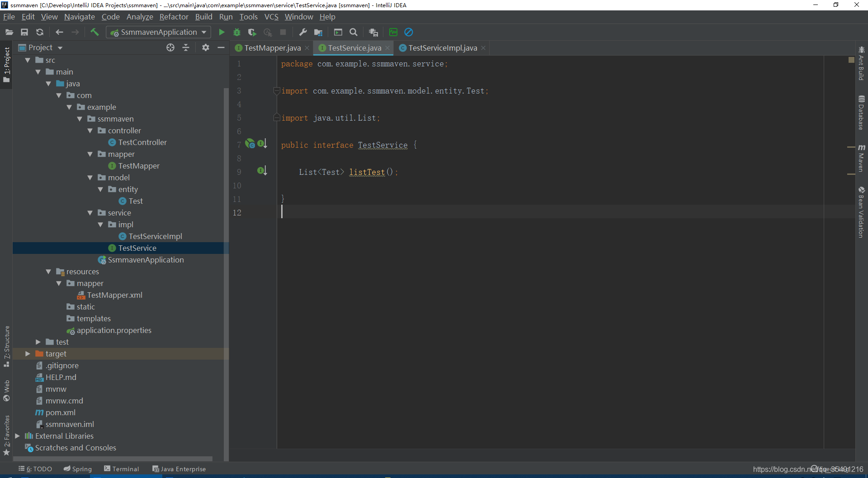Open Settings via the wrench icon
Image resolution: width=868 pixels, height=478 pixels.
click(x=303, y=32)
